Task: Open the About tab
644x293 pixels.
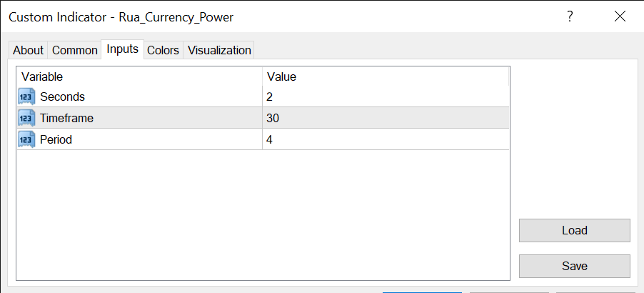Action: (x=28, y=50)
